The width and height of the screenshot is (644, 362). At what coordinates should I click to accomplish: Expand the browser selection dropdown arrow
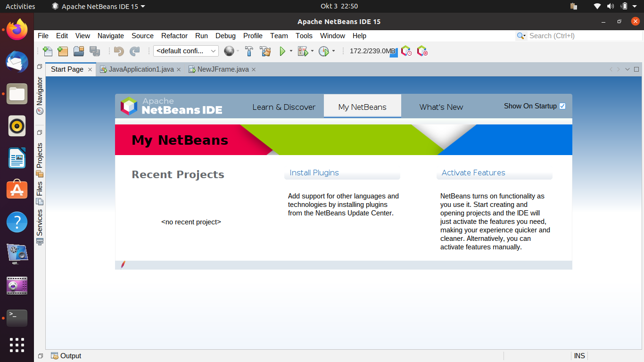coord(238,51)
